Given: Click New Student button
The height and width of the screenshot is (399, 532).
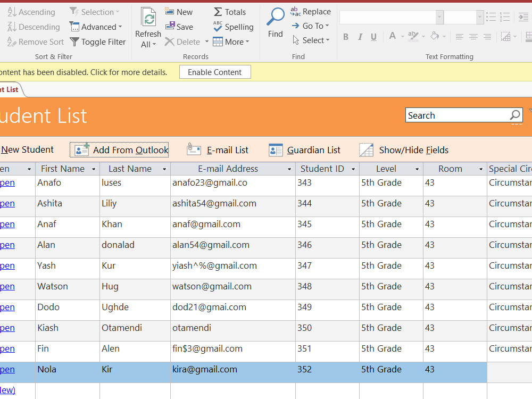Looking at the screenshot, I should tap(27, 149).
